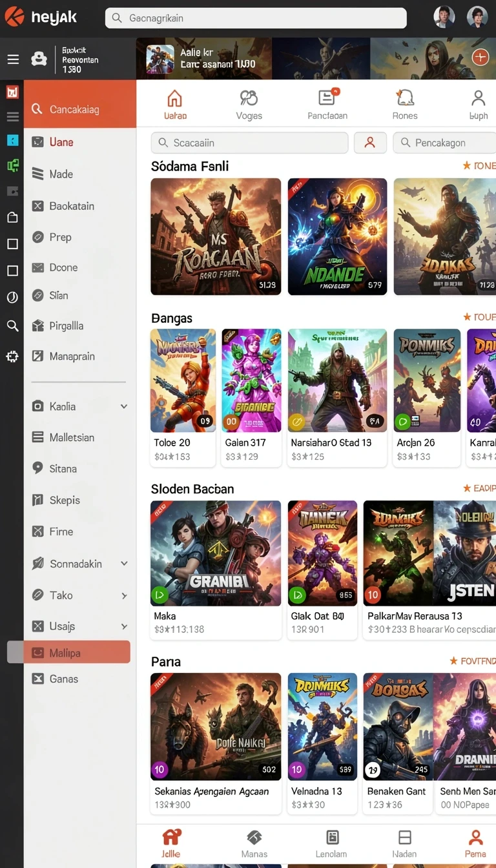Click the half-circle contrast rail icon
The image size is (496, 868).
[x=12, y=298]
